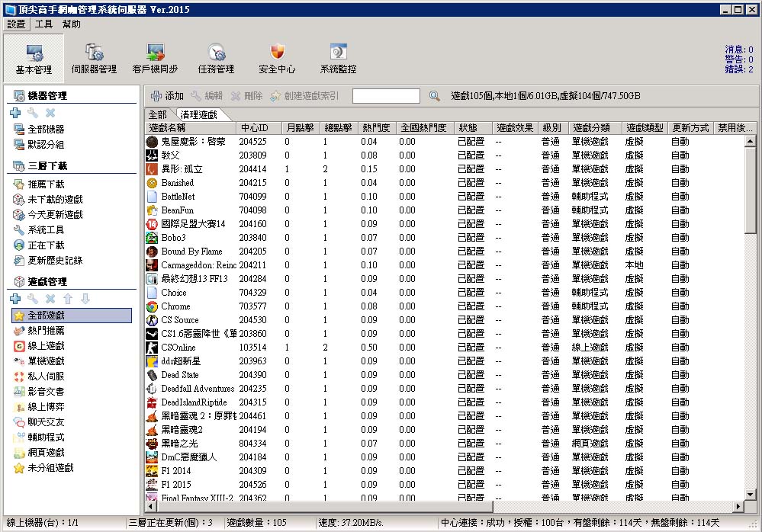Image resolution: width=762 pixels, height=532 pixels.
Task: Open the 任務管理 toolbar section
Action: pos(217,59)
